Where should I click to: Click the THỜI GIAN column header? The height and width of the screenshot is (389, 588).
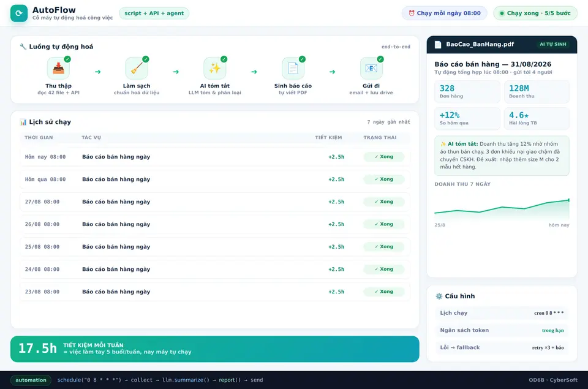pyautogui.click(x=39, y=138)
